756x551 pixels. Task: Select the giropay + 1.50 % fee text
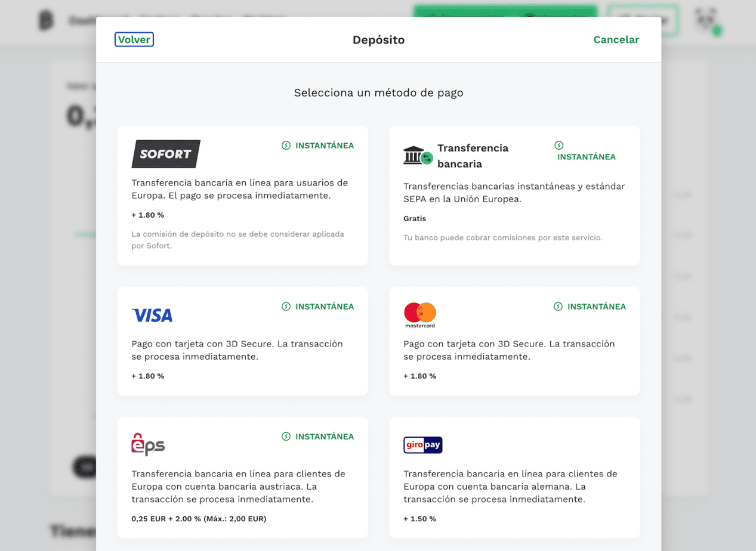[x=420, y=519]
